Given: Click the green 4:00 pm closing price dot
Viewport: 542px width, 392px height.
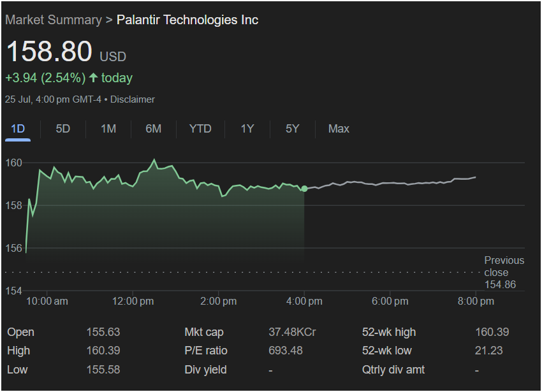Looking at the screenshot, I should point(304,189).
